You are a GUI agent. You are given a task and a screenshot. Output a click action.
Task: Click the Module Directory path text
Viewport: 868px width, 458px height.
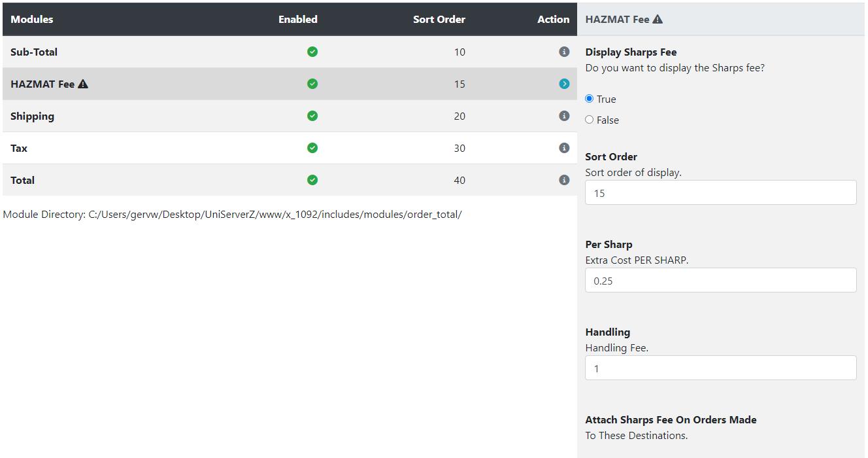pyautogui.click(x=232, y=215)
